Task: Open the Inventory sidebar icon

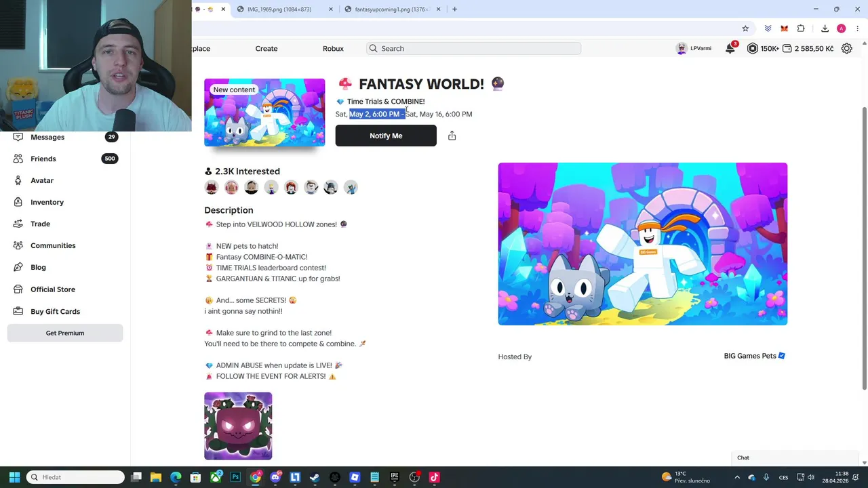Action: [x=18, y=202]
